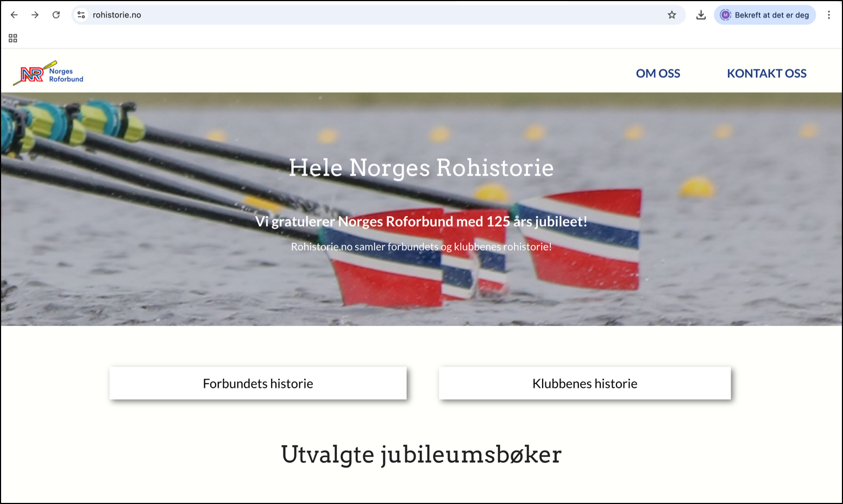Click the "Hele Norges Rohistorie" heading
Screen dimensions: 843x504
tap(421, 168)
